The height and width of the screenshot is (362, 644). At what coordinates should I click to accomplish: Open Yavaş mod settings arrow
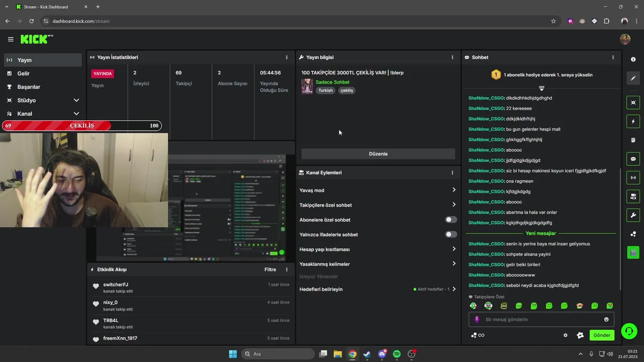pos(454,190)
